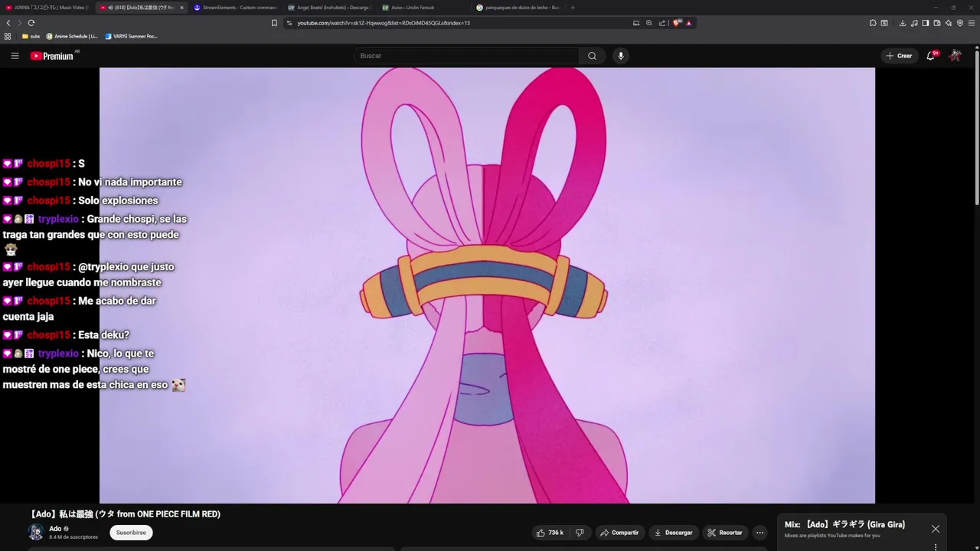980x551 pixels.
Task: Open the Brave VPN shield icon
Action: tap(960, 23)
